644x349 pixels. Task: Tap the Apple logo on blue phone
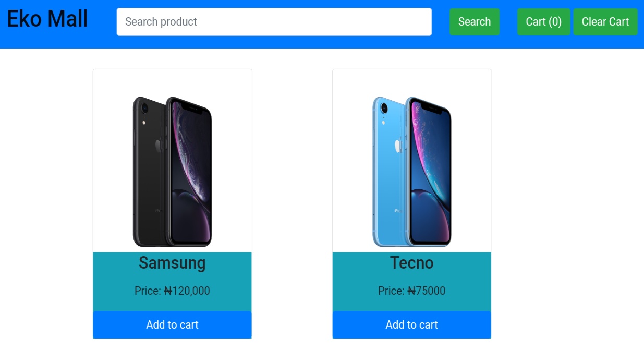pos(397,145)
